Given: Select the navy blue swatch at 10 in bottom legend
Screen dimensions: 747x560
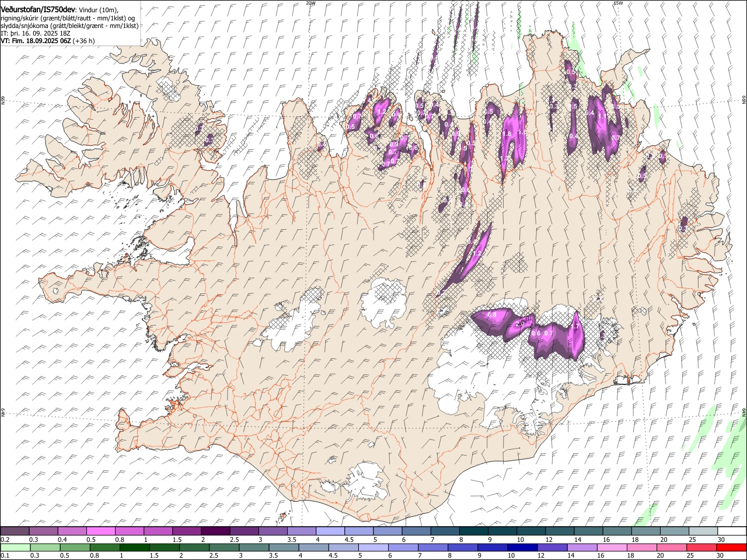Looking at the screenshot, I should (522, 547).
